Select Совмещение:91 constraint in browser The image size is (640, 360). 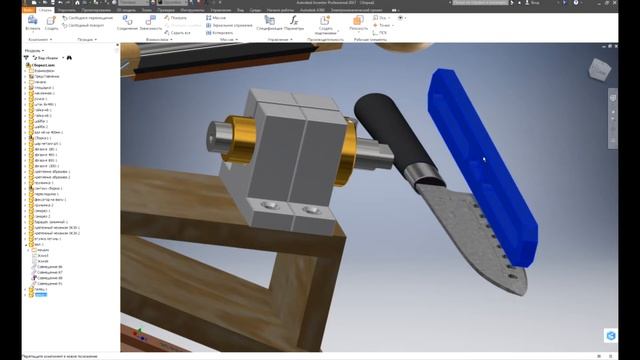47,283
